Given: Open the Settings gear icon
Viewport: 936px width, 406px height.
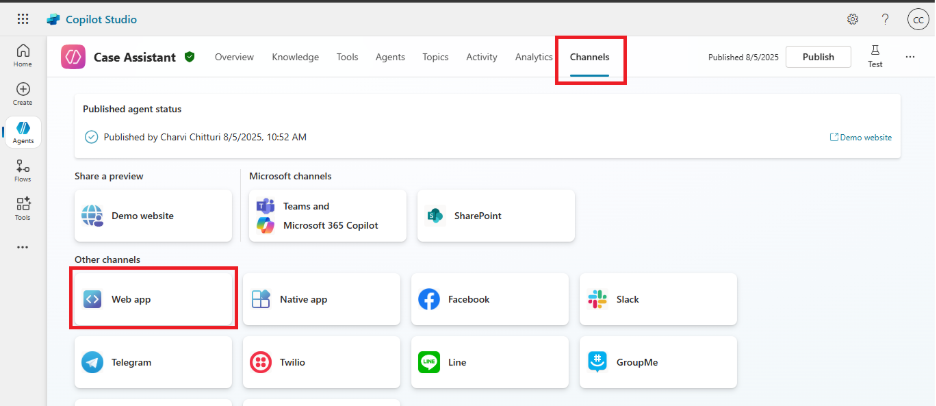Looking at the screenshot, I should 853,19.
